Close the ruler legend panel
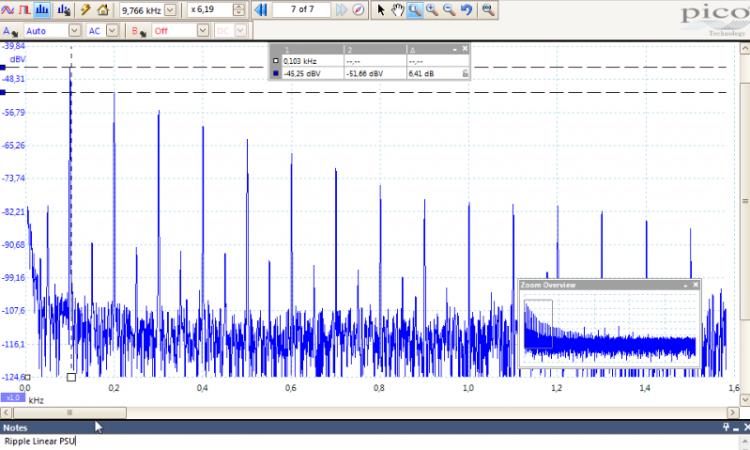Viewport: 750px width, 450px height. pos(465,49)
